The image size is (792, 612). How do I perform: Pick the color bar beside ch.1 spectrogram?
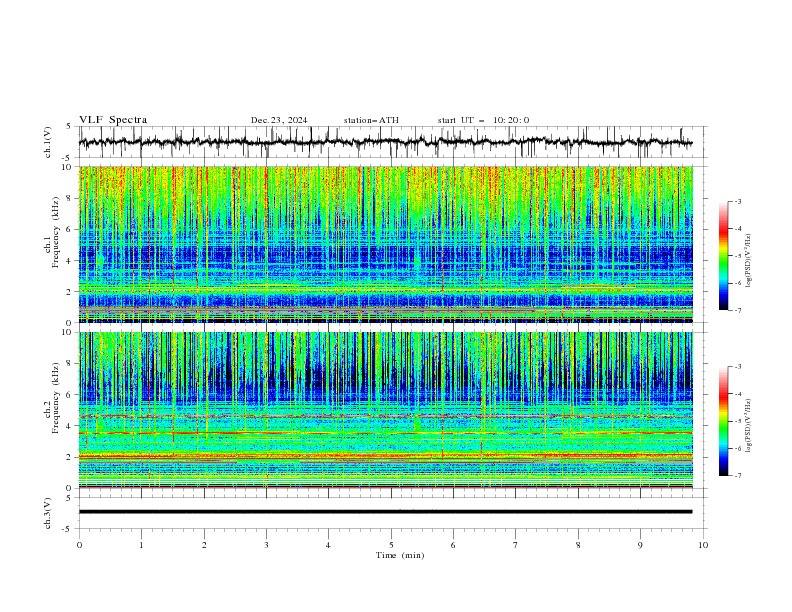[723, 256]
